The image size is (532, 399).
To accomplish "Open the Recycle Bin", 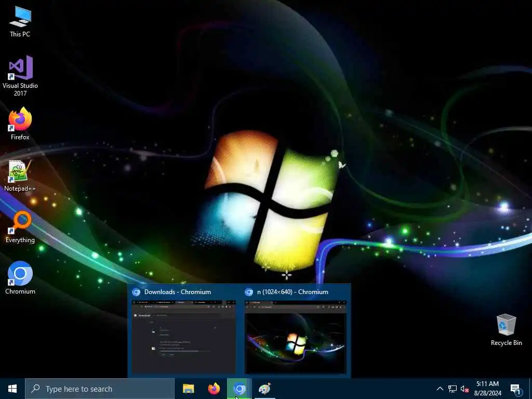I will pyautogui.click(x=506, y=330).
